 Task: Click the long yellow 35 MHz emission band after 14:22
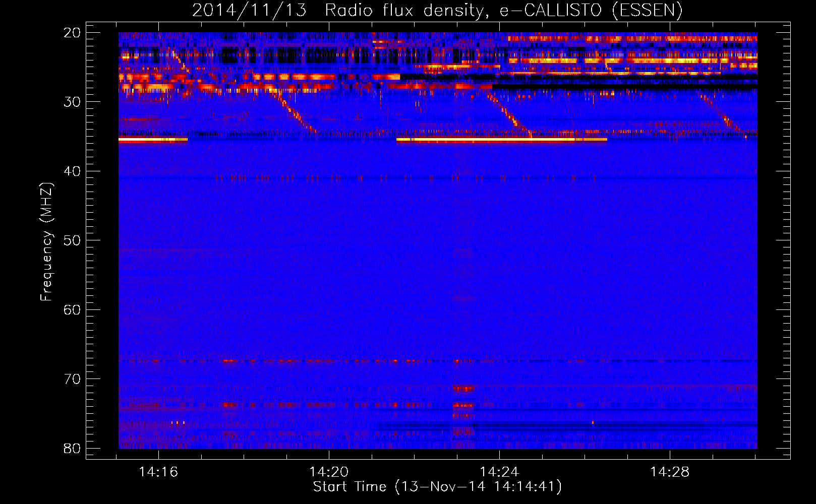coord(502,140)
